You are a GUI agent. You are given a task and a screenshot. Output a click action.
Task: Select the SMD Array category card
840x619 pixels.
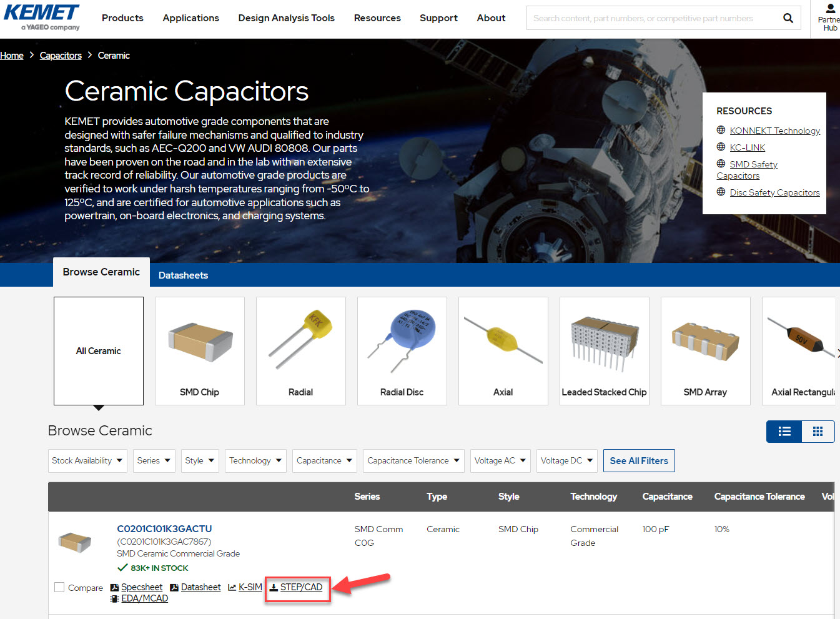706,351
